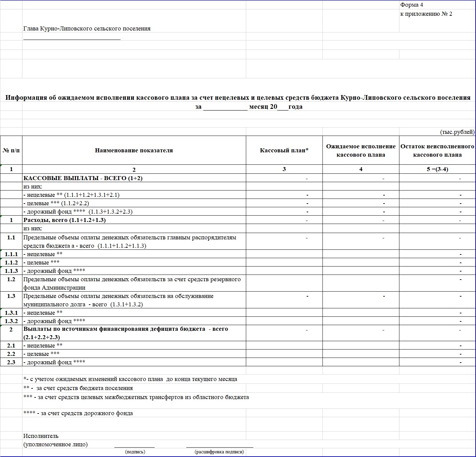The width and height of the screenshot is (476, 457).
Task: Select the report title starting with "Информация об ожидаемом"
Action: (x=238, y=98)
